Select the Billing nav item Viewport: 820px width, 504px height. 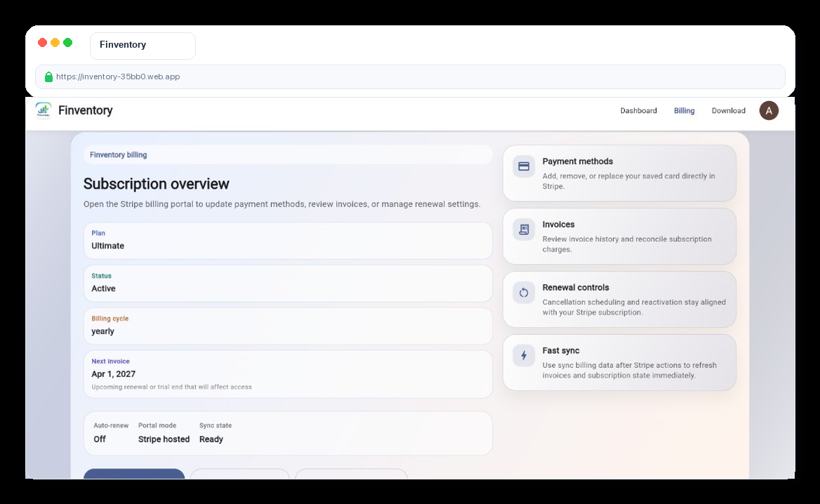(684, 110)
